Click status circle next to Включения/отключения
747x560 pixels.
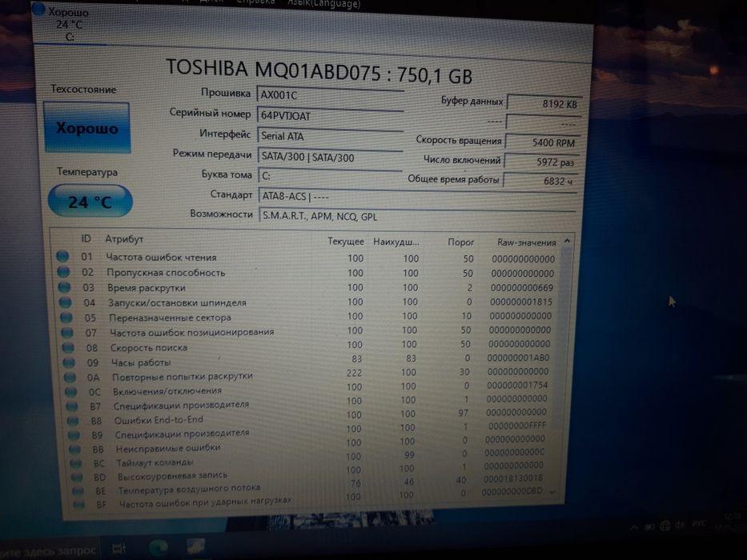71,392
